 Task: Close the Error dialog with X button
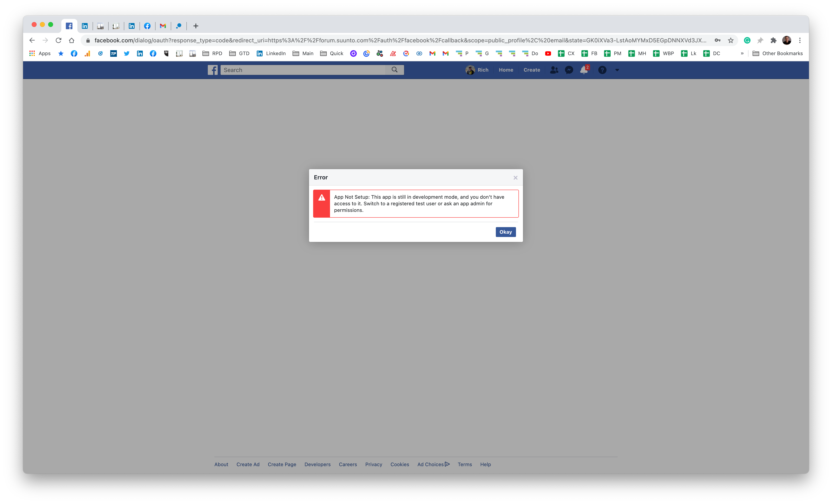click(515, 177)
